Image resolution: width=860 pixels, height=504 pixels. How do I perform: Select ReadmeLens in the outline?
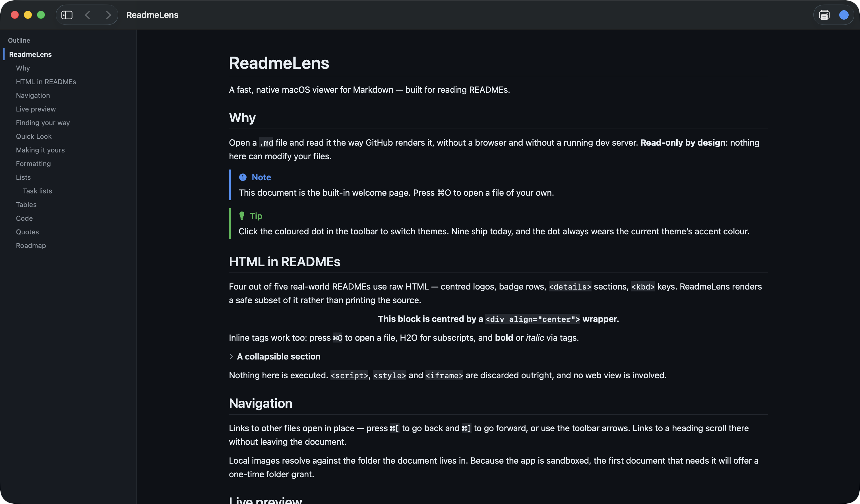point(30,54)
